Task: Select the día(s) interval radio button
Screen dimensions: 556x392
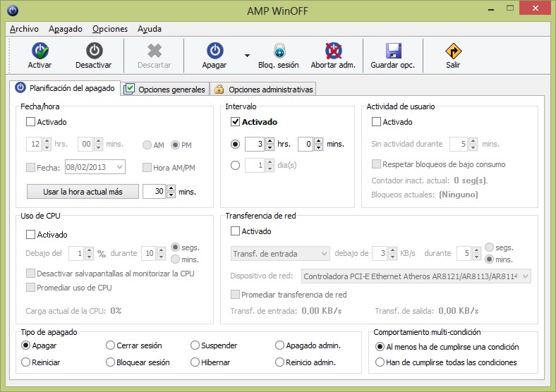Action: 235,165
